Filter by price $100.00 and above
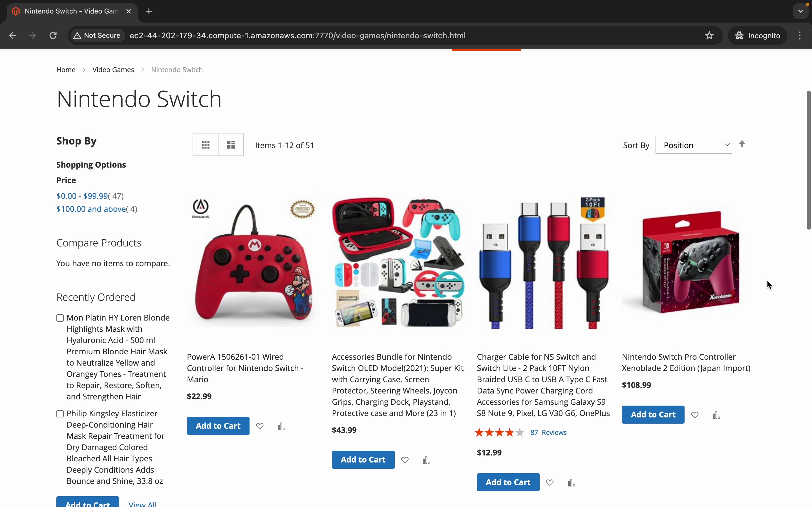812x507 pixels. coord(91,209)
